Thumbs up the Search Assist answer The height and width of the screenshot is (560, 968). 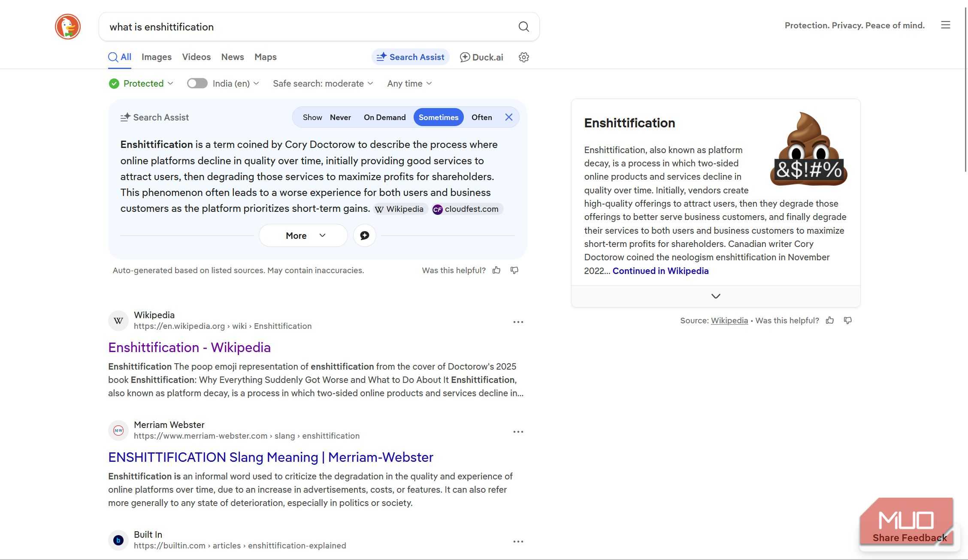pyautogui.click(x=496, y=270)
